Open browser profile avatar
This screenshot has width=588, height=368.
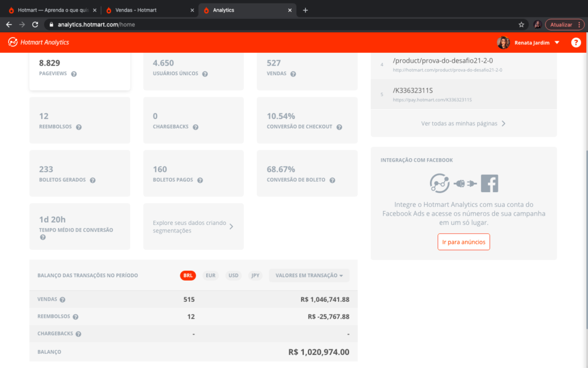537,24
